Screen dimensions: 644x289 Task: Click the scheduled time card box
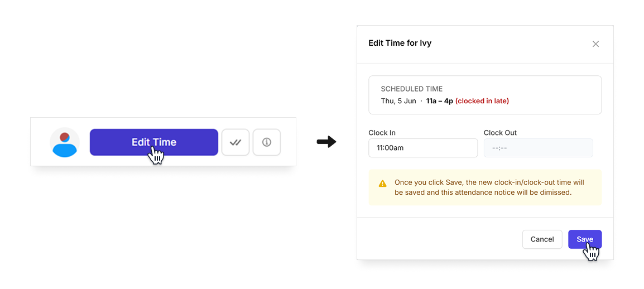click(485, 95)
